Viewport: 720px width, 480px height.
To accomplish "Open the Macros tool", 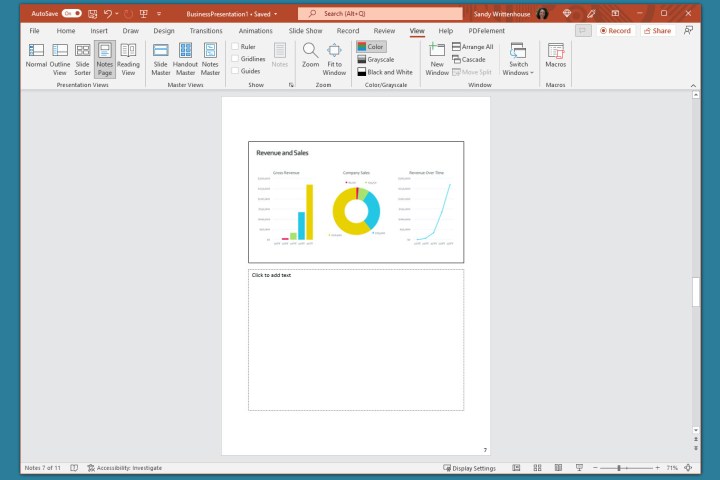I will pos(555,56).
